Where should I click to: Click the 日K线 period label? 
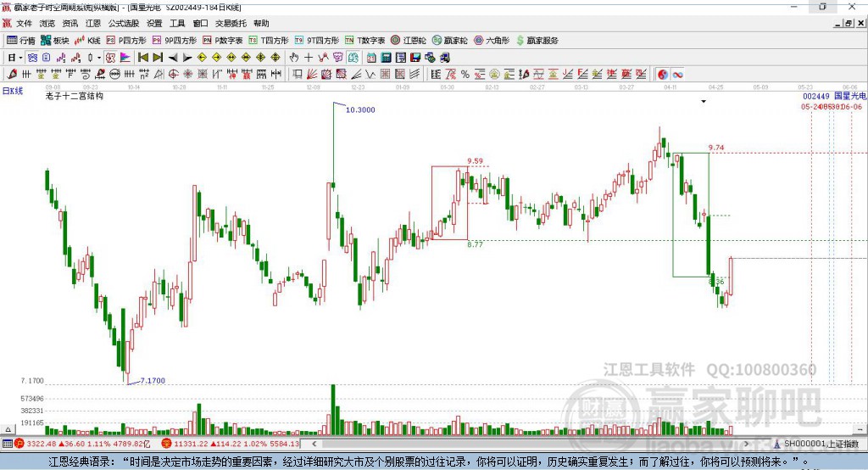tap(13, 91)
